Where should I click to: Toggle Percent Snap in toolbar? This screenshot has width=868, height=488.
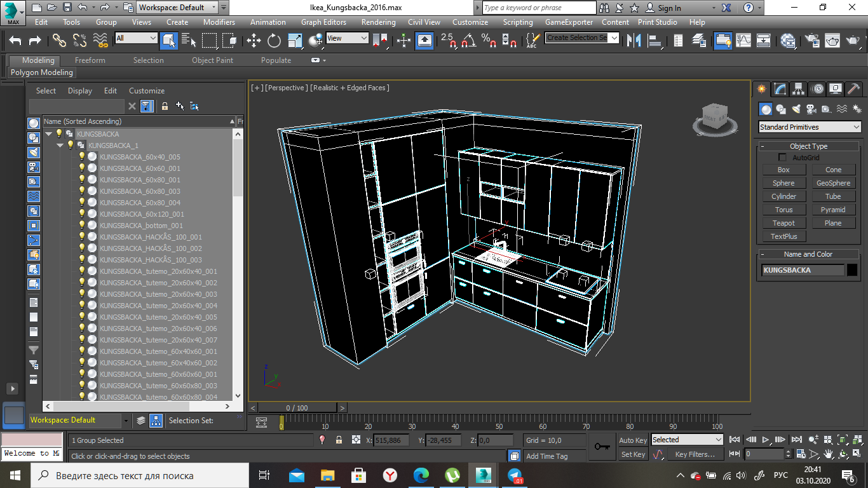(x=489, y=41)
